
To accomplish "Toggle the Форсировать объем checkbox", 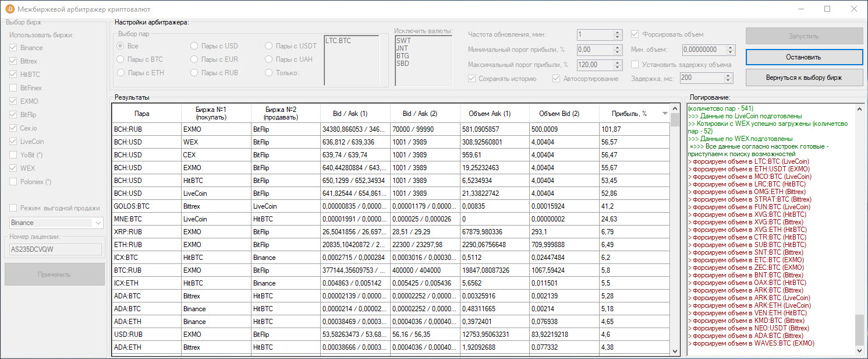I will 635,34.
